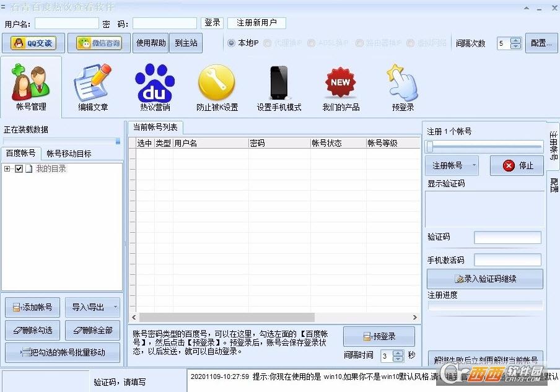Image resolution: width=560 pixels, height=392 pixels.
Task: Open the 帐号管理 account management icon
Action: pos(31,87)
